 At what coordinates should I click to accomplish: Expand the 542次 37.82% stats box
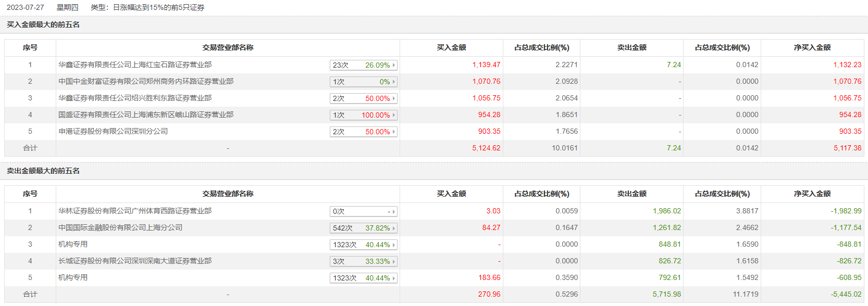pyautogui.click(x=363, y=228)
